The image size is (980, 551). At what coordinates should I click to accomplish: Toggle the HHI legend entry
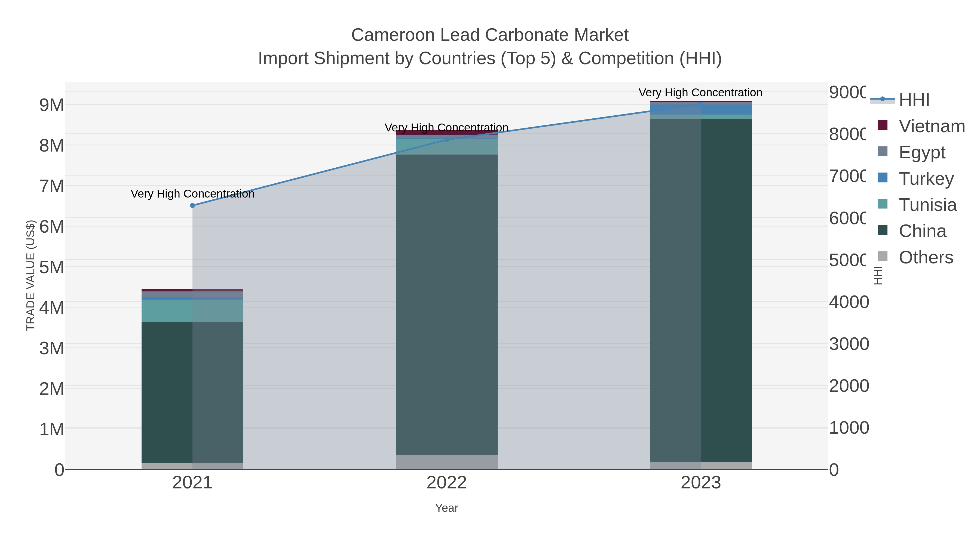point(900,100)
